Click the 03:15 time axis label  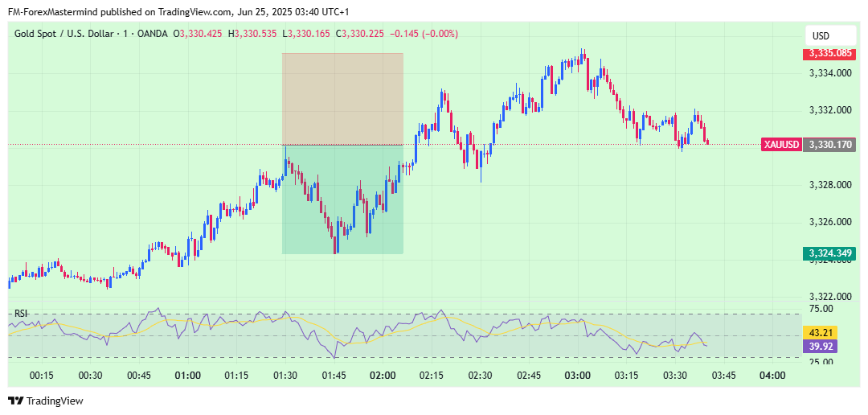[626, 376]
